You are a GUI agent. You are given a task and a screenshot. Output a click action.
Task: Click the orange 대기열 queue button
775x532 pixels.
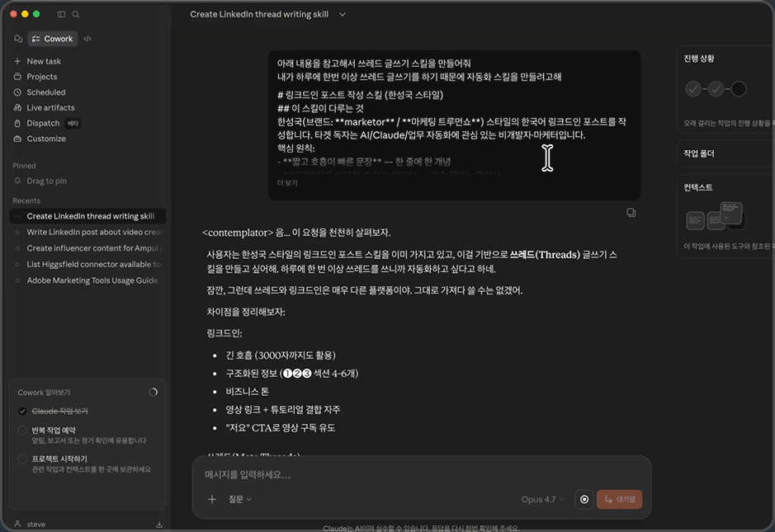pos(619,499)
